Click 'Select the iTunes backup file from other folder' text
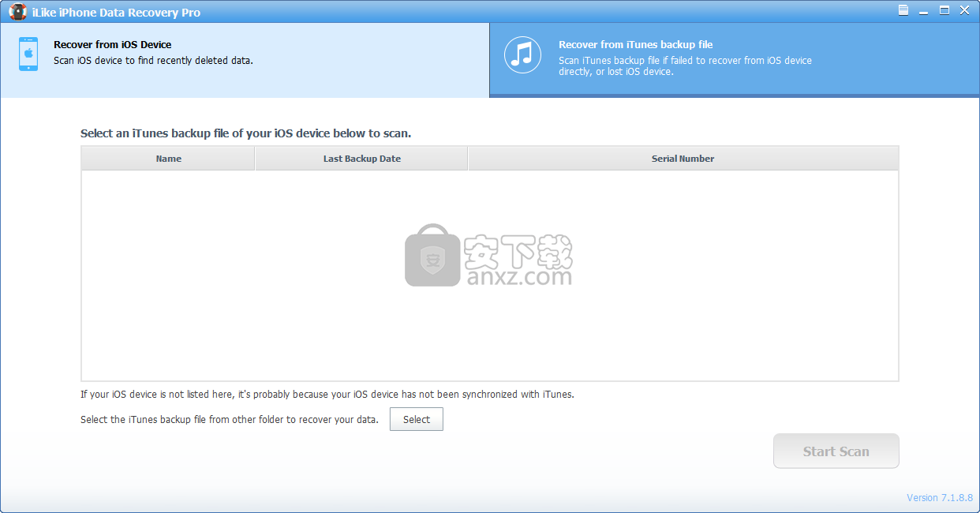The height and width of the screenshot is (513, 980). pyautogui.click(x=230, y=420)
